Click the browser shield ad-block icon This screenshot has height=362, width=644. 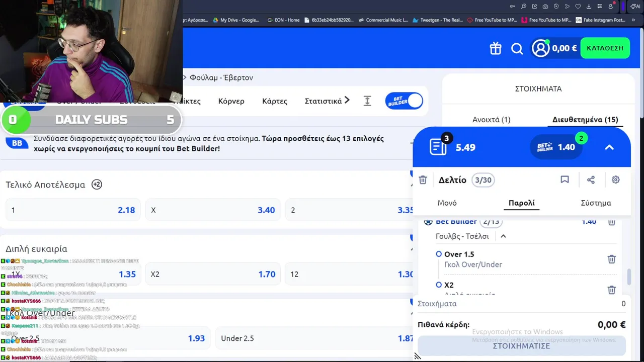(x=556, y=7)
